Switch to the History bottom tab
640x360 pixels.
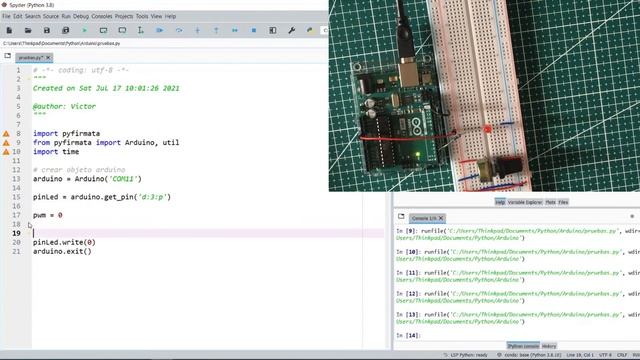tap(549, 346)
